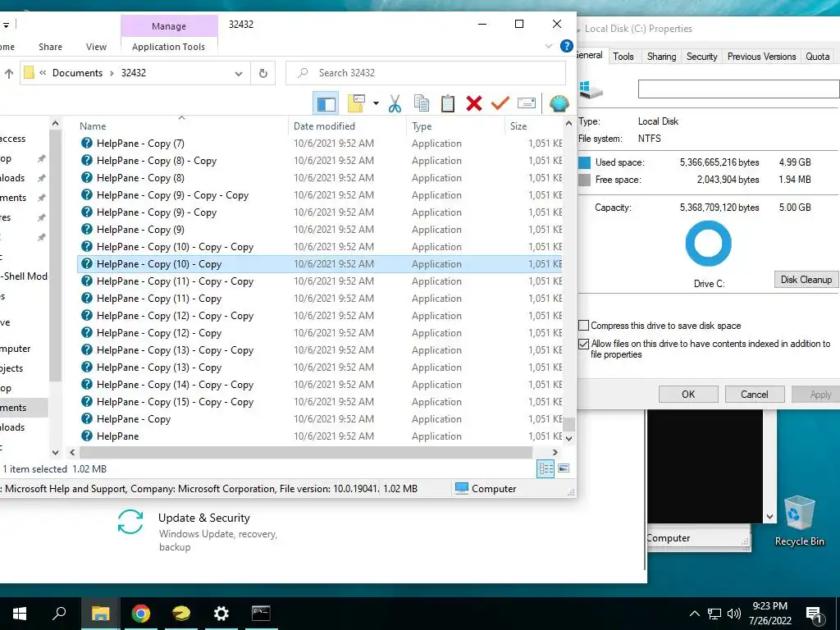Check Compress this drive to save disk space
This screenshot has height=630, width=840.
[x=584, y=325]
